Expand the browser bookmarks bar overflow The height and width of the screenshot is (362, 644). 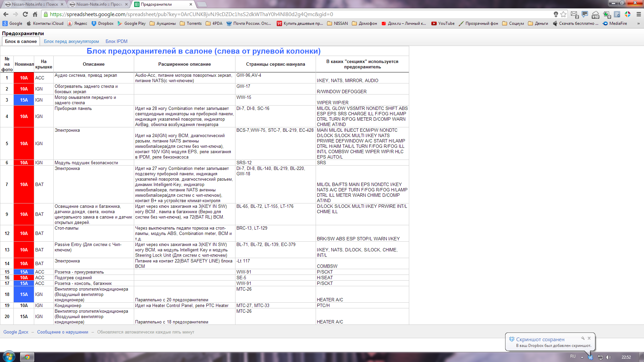pos(639,23)
